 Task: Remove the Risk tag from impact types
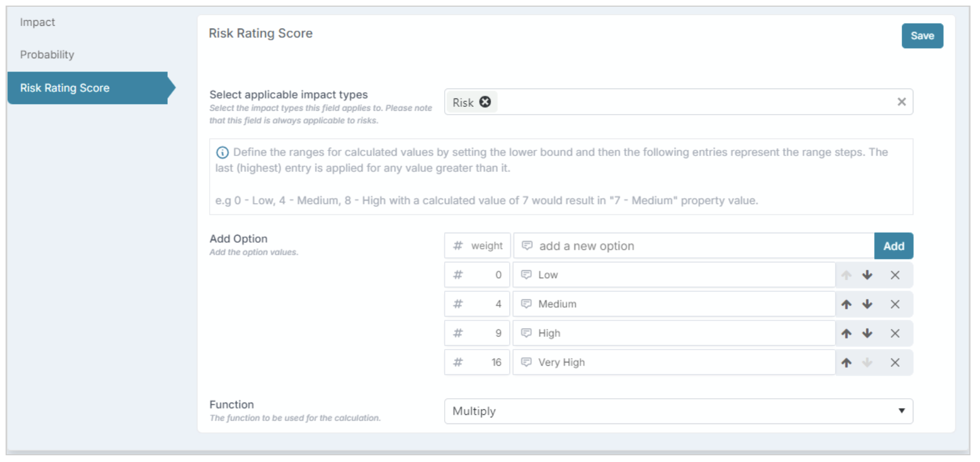485,102
